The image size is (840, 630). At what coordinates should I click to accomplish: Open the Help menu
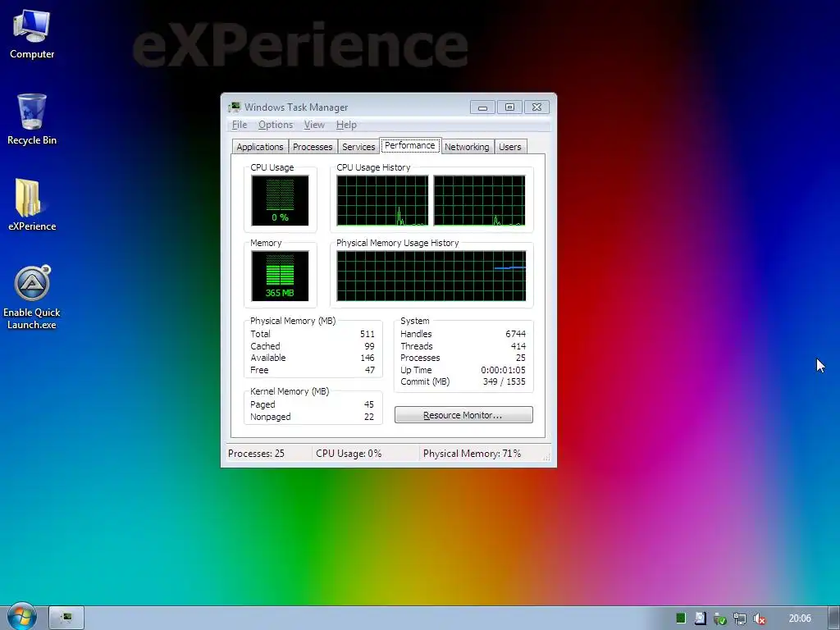pos(346,125)
